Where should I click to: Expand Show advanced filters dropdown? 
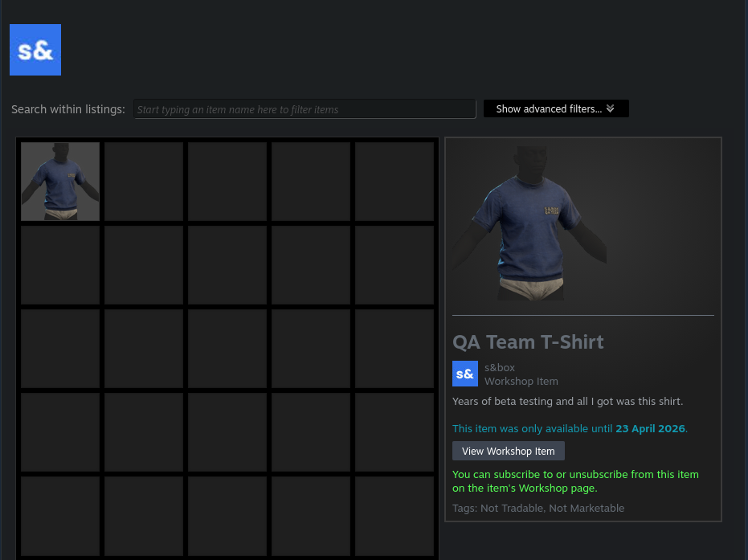[x=556, y=108]
